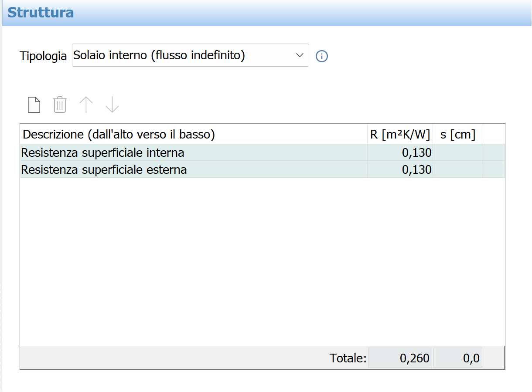Viewport: 532px width, 392px height.
Task: Click the move down arrow icon
Action: click(x=112, y=105)
